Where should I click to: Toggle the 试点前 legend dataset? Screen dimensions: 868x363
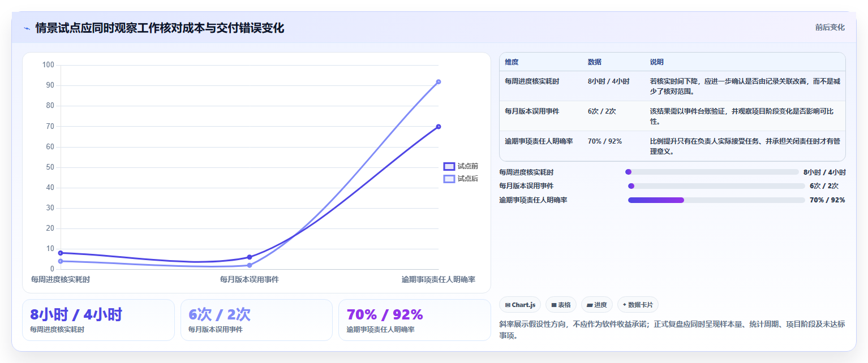[461, 166]
